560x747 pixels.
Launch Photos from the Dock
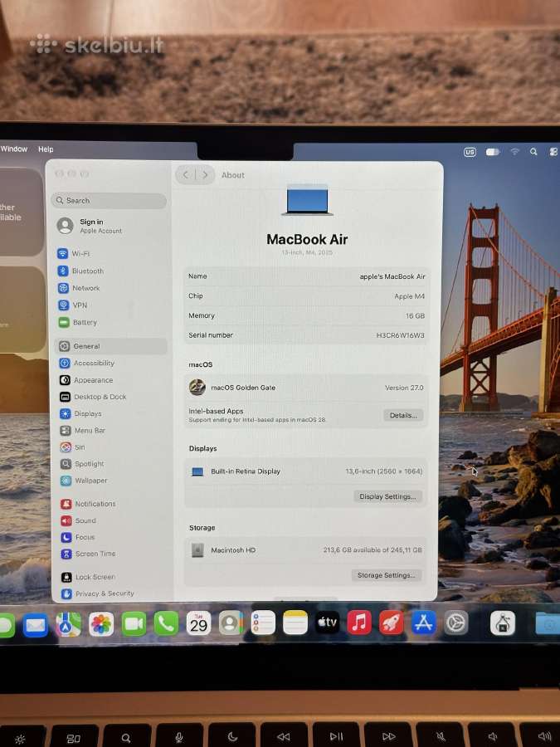[x=101, y=624]
